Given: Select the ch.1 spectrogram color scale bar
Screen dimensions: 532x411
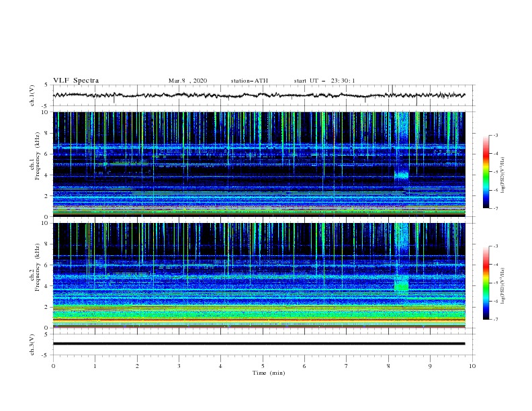Looking at the screenshot, I should pos(486,172).
